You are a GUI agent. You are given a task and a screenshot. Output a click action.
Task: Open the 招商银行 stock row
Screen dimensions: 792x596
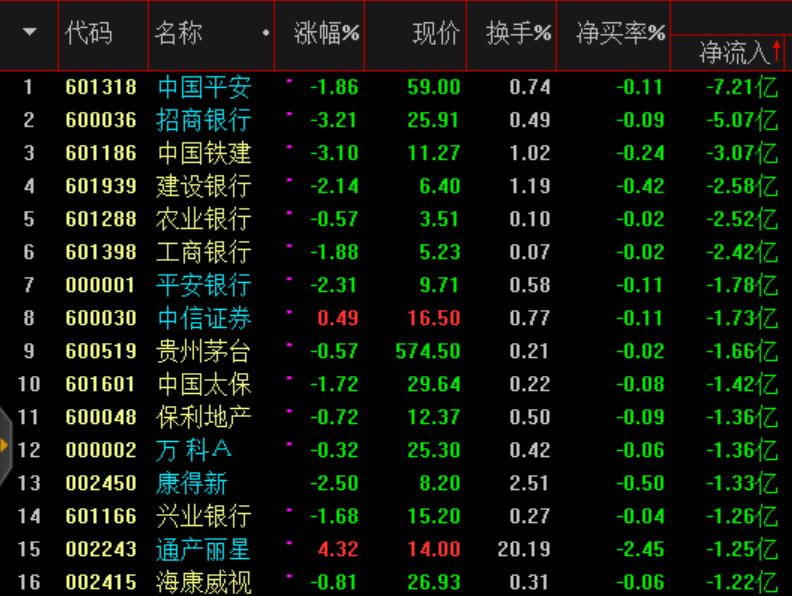click(204, 121)
